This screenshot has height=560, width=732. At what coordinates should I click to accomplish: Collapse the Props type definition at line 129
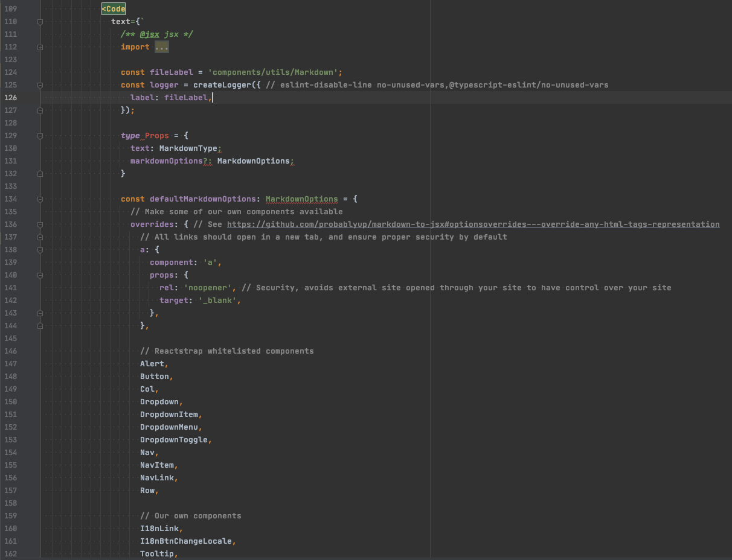(x=39, y=136)
